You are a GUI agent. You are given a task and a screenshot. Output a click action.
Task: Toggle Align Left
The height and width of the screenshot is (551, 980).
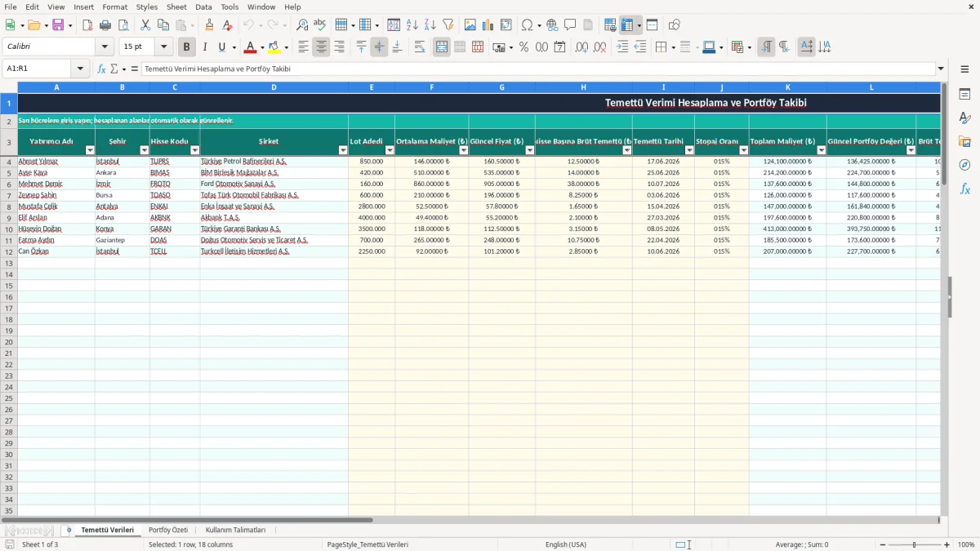(x=303, y=47)
